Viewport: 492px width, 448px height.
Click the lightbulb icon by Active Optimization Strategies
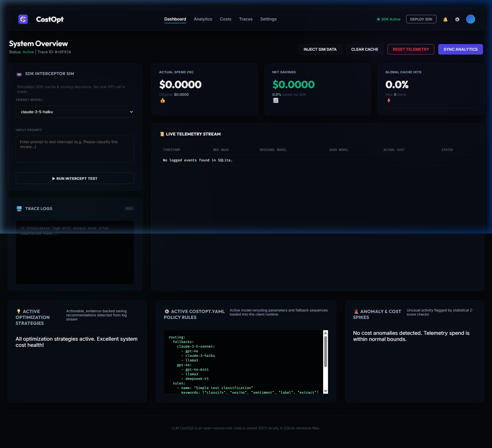coord(18,311)
